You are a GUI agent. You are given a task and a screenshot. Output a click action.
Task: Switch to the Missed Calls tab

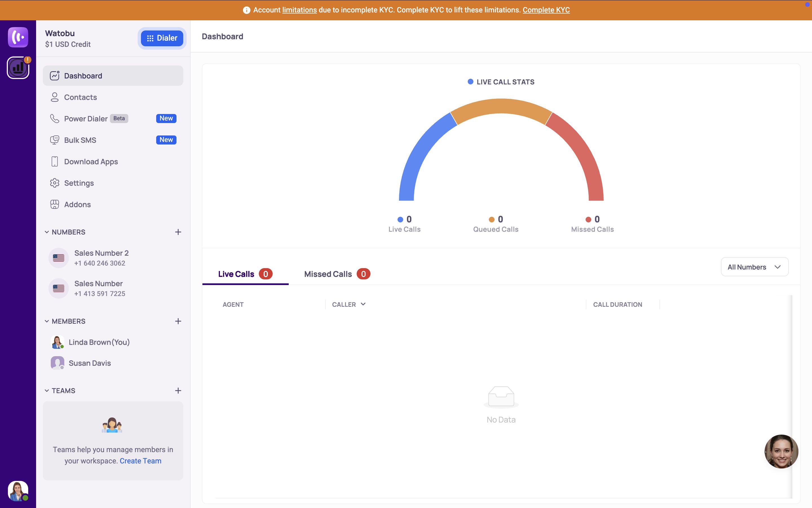(337, 274)
